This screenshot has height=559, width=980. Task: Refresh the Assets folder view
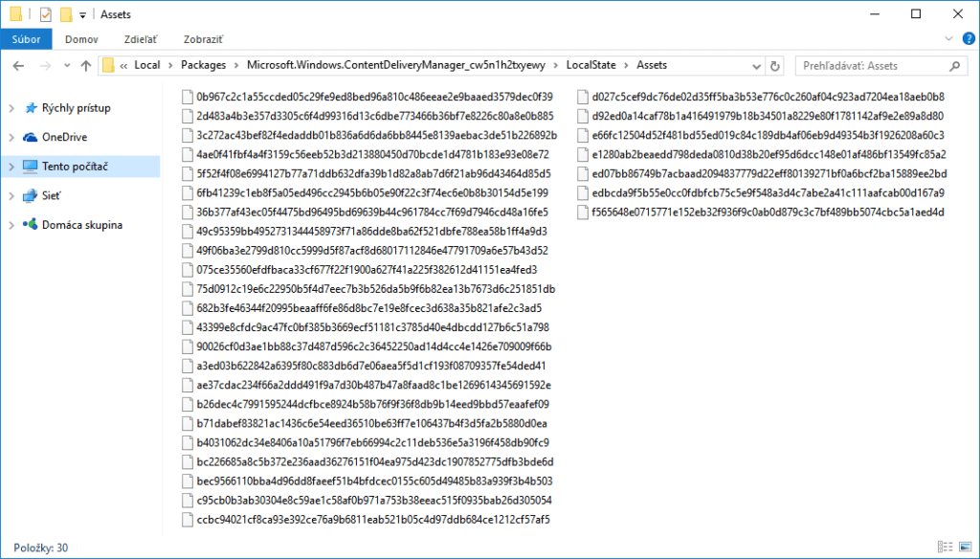[775, 66]
